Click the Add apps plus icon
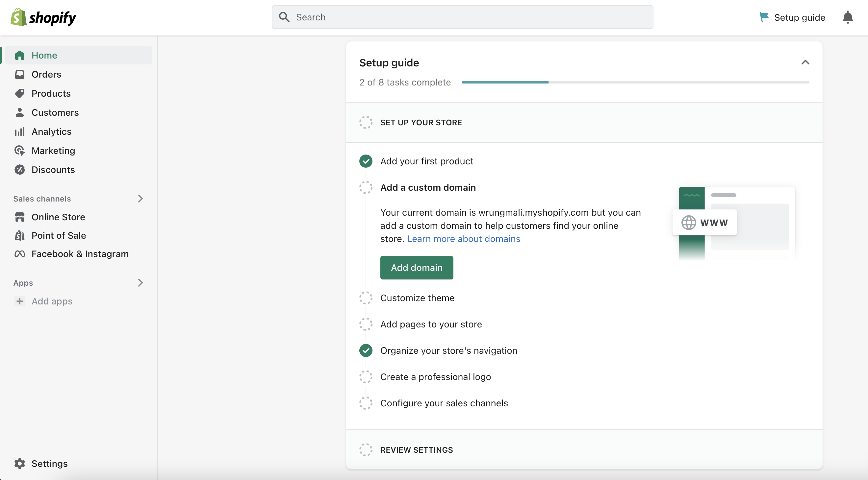Image resolution: width=868 pixels, height=480 pixels. 20,301
